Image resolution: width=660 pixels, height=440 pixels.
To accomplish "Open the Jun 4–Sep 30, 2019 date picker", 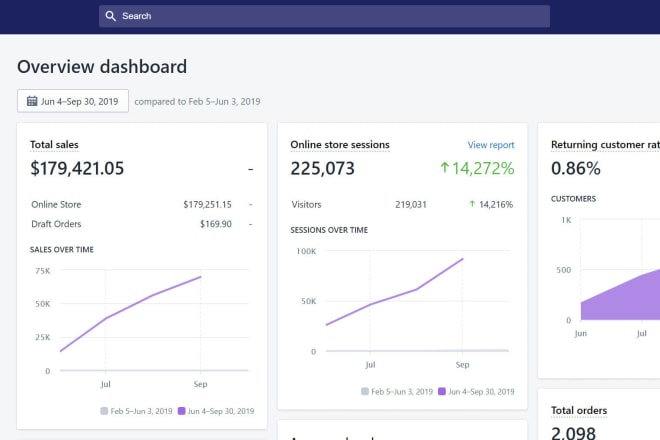I will pyautogui.click(x=73, y=101).
